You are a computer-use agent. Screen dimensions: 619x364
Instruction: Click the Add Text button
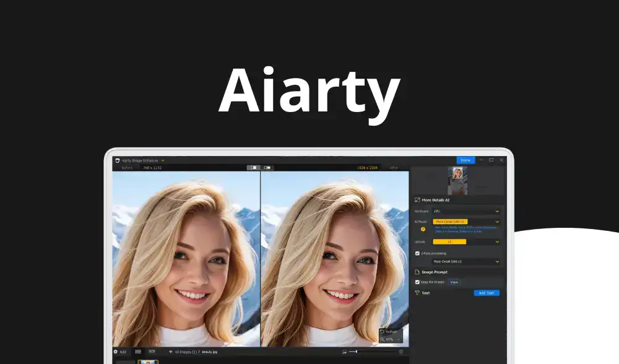tap(487, 293)
